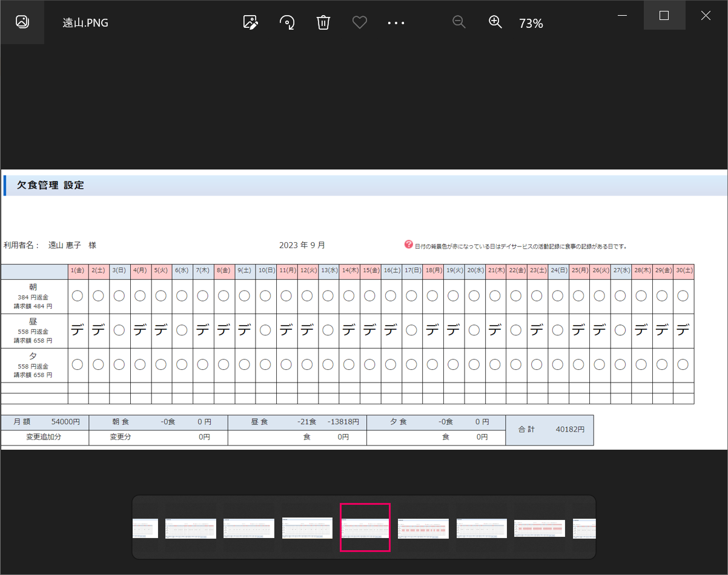Select thumbnail immediately right of highlighted one
The width and height of the screenshot is (728, 575).
click(x=423, y=528)
